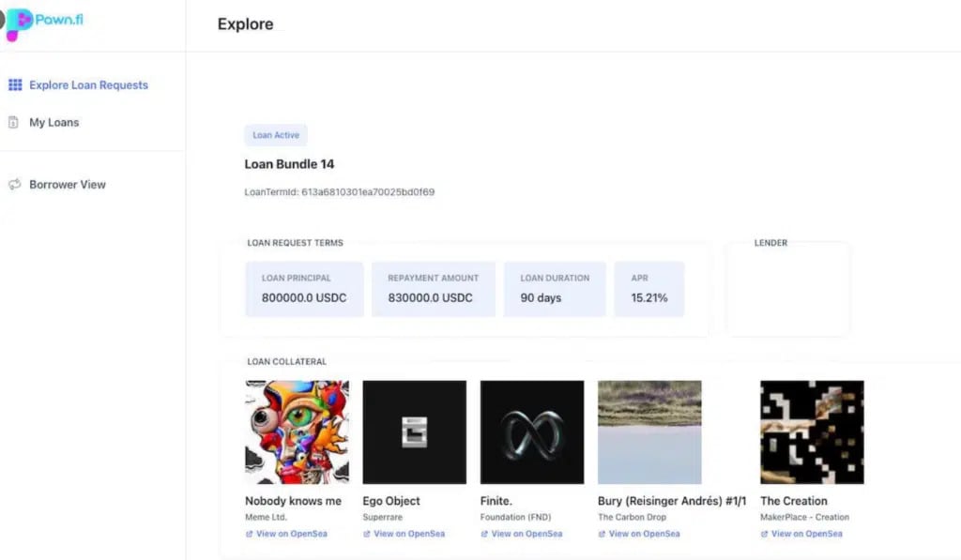961x560 pixels.
Task: Select the Repayment Amount 830000.0 USDC card
Action: tap(434, 289)
